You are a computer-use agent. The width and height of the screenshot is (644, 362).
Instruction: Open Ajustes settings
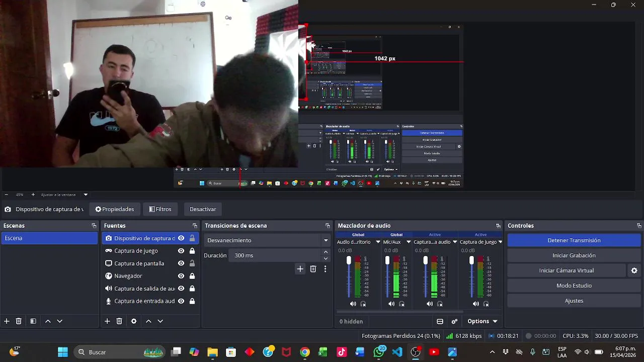click(574, 301)
